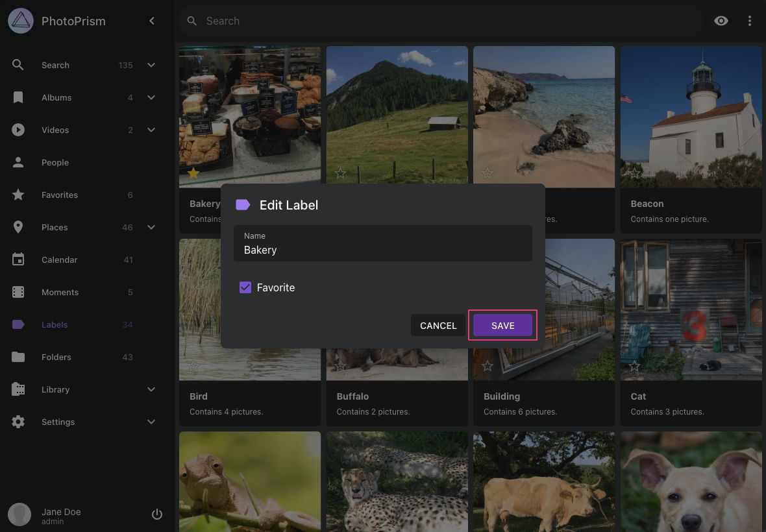This screenshot has height=532, width=766.
Task: Open the Places map pin icon
Action: 18,227
